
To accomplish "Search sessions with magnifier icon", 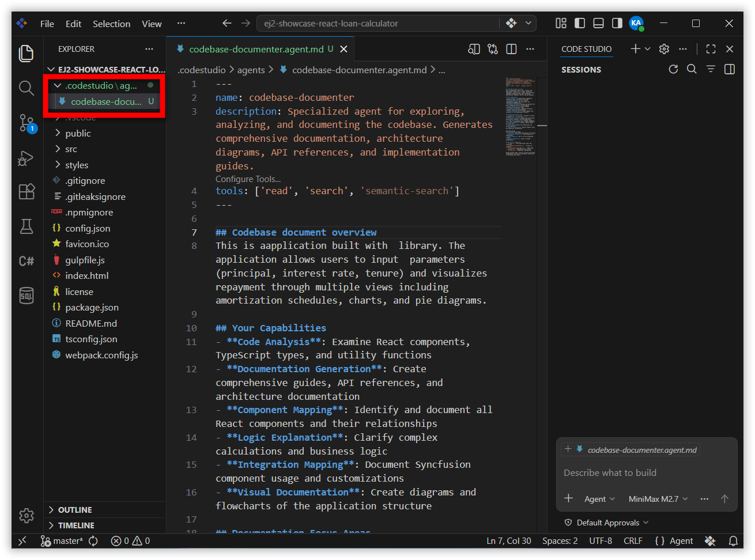I will click(x=692, y=69).
